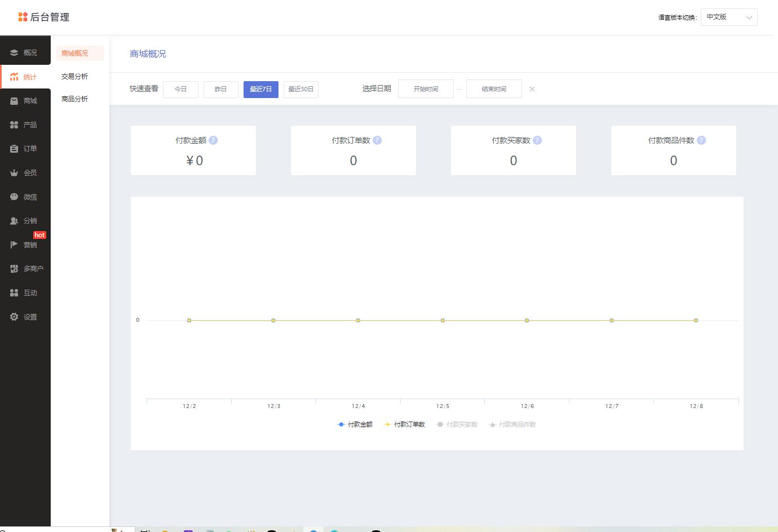Click the 商城概况 page heading
This screenshot has height=532, width=778.
(148, 54)
